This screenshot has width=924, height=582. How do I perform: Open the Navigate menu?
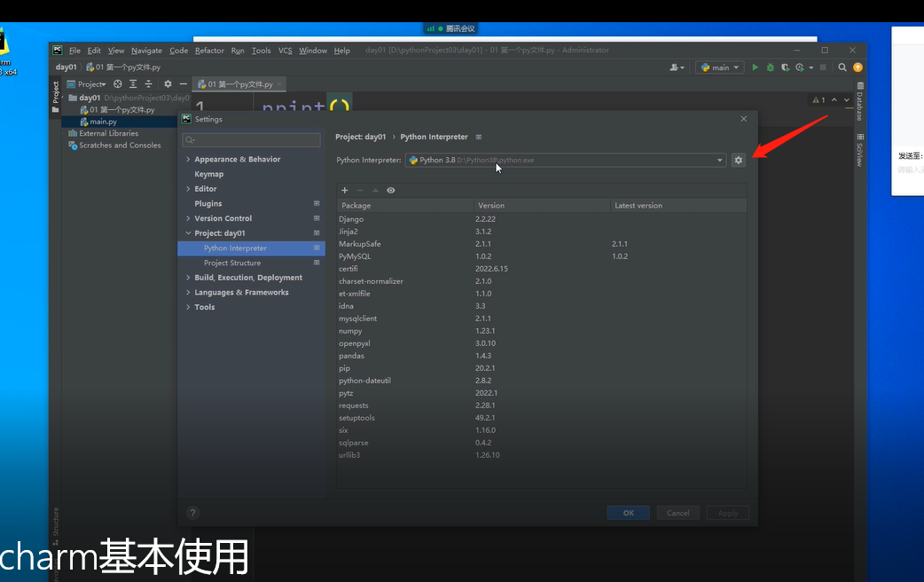pyautogui.click(x=146, y=50)
